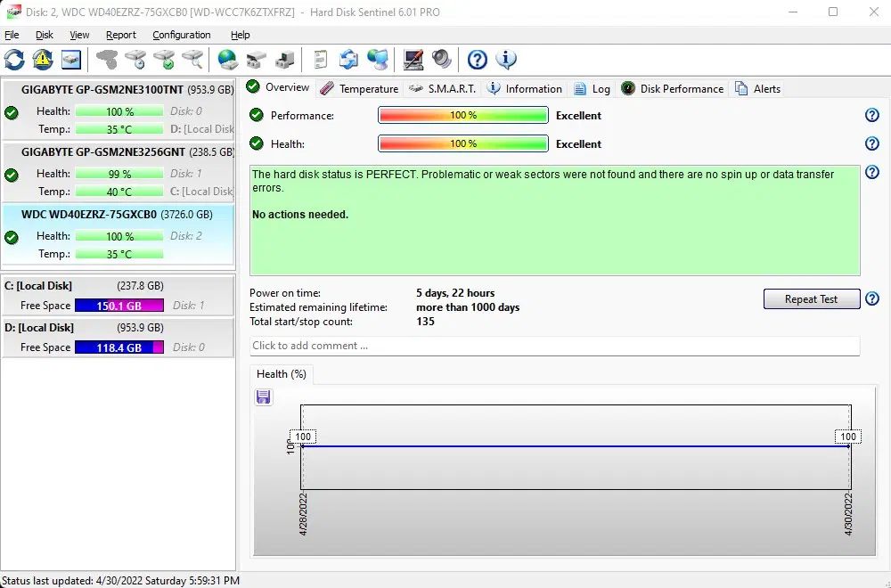The width and height of the screenshot is (891, 588).
Task: Click the Repeat Test button
Action: [812, 298]
